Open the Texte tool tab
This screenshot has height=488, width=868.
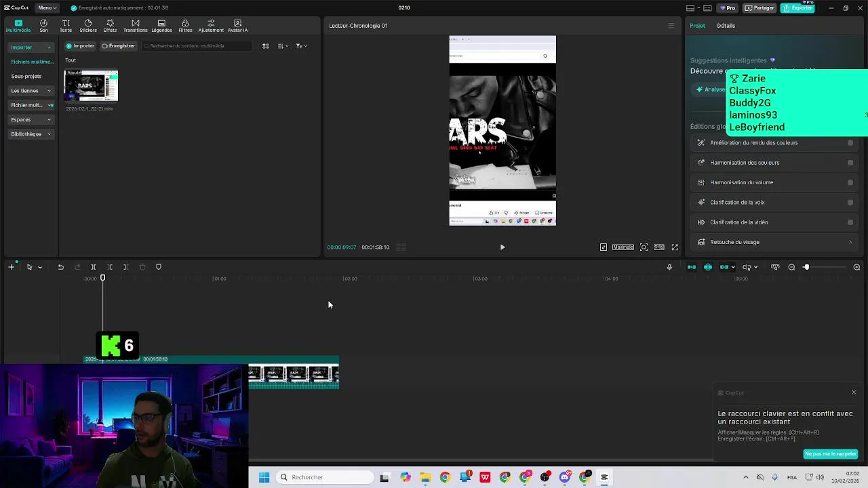click(x=66, y=26)
